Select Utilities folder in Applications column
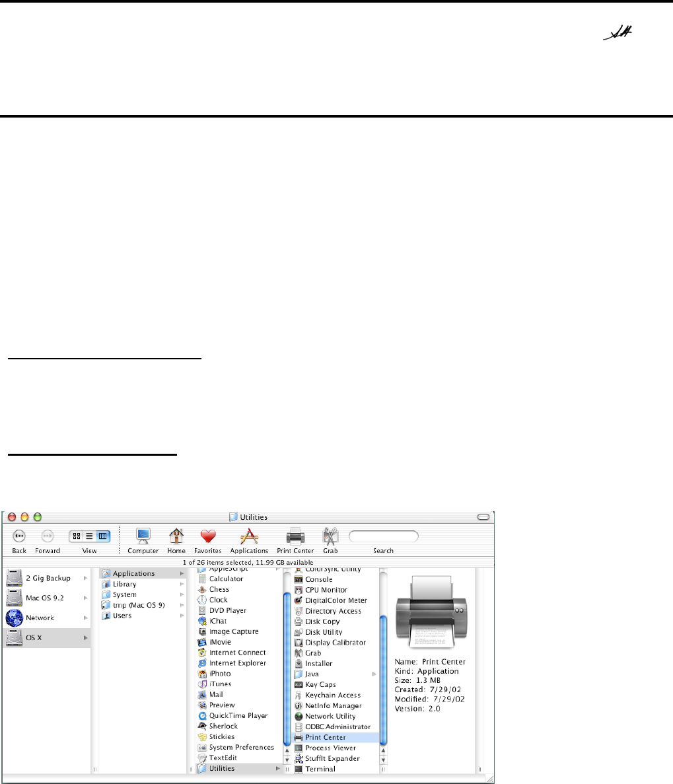Screen dimensions: 673x784 click(x=239, y=769)
